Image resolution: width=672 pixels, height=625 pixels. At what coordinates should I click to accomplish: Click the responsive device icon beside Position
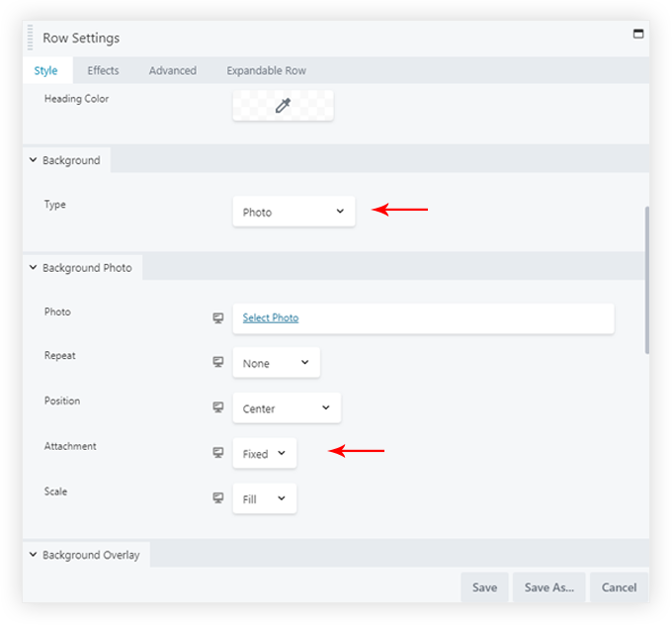(218, 407)
